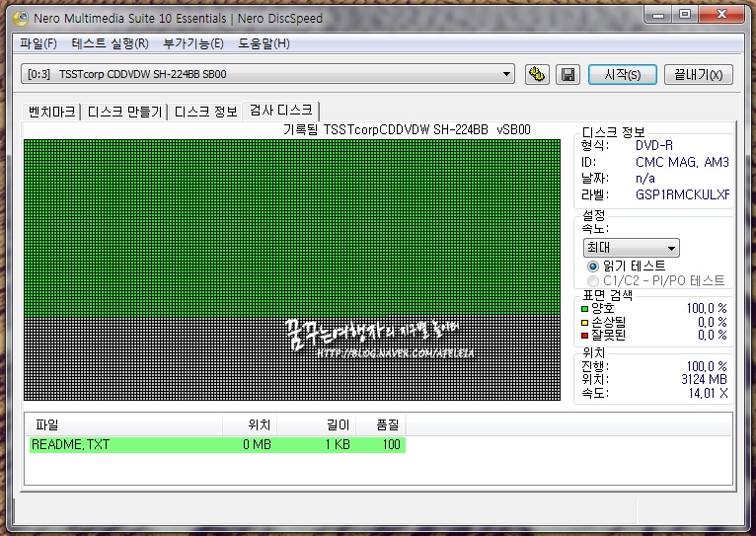
Task: Click the save floppy disk icon button
Action: click(x=567, y=75)
